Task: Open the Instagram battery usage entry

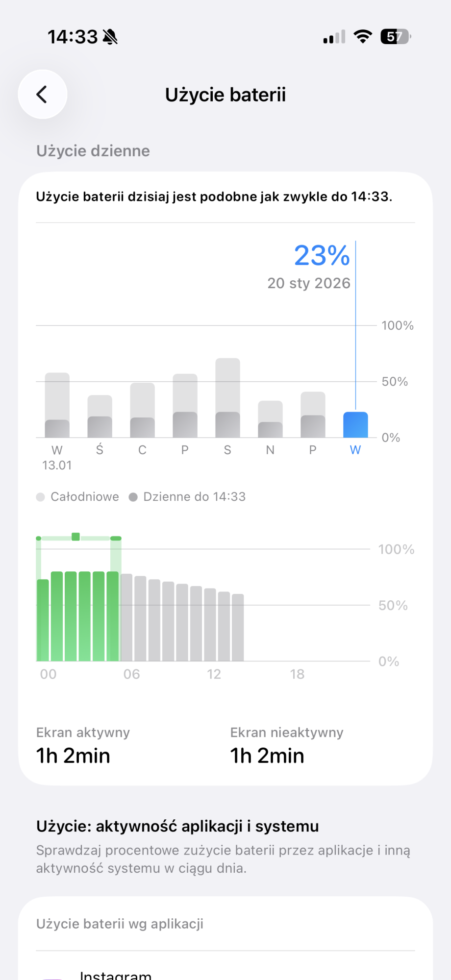Action: tap(116, 974)
